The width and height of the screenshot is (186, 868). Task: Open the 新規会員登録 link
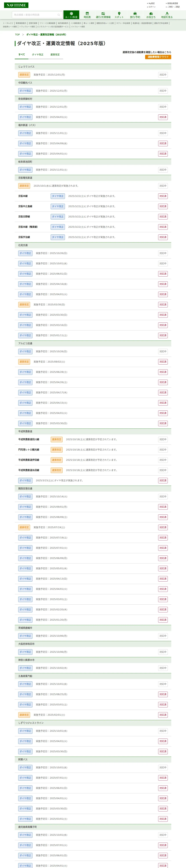point(173,3)
